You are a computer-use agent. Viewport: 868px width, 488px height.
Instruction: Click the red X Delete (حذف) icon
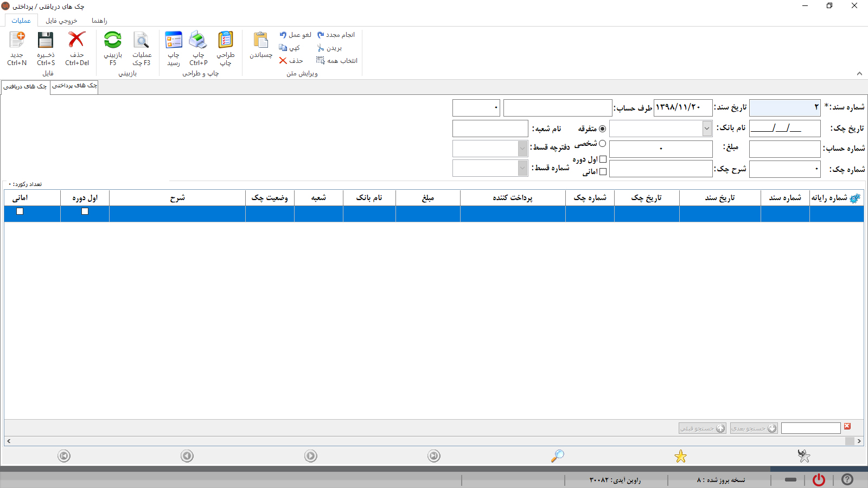[76, 41]
